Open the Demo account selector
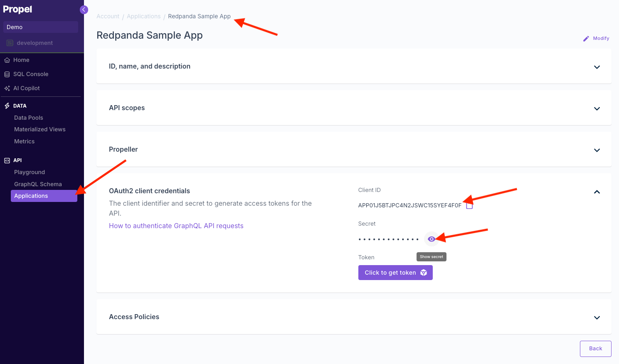 click(41, 27)
